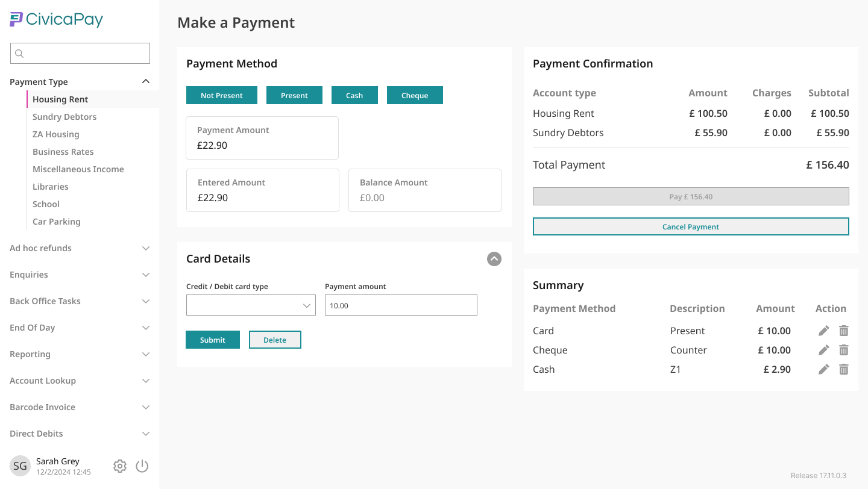Click the SG user avatar
This screenshot has width=868, height=489.
tap(20, 466)
